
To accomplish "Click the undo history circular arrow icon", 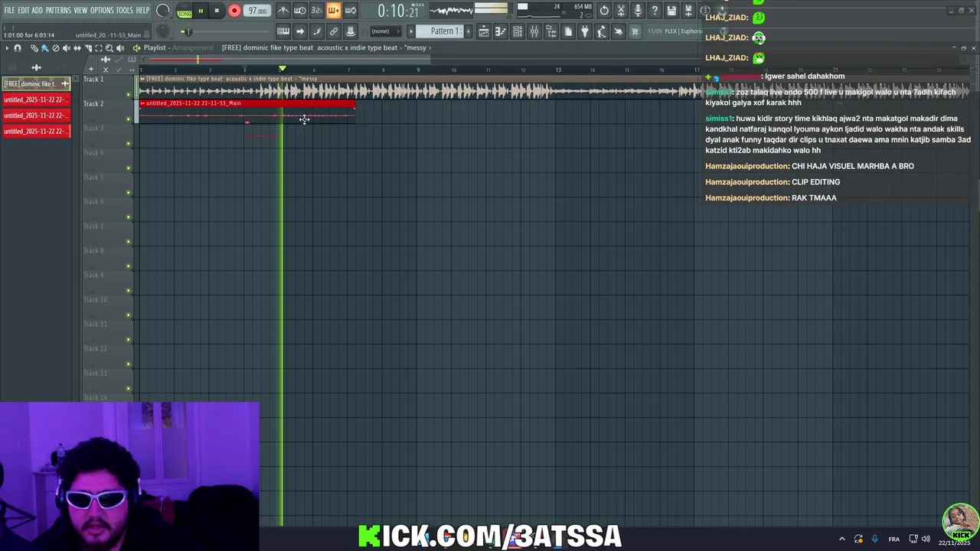I will pos(604,11).
